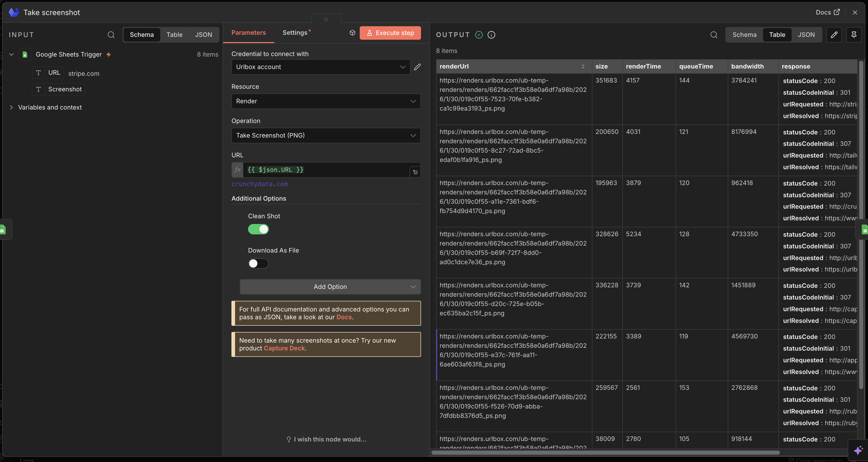
Task: Enable the Download As File toggle
Action: [258, 263]
